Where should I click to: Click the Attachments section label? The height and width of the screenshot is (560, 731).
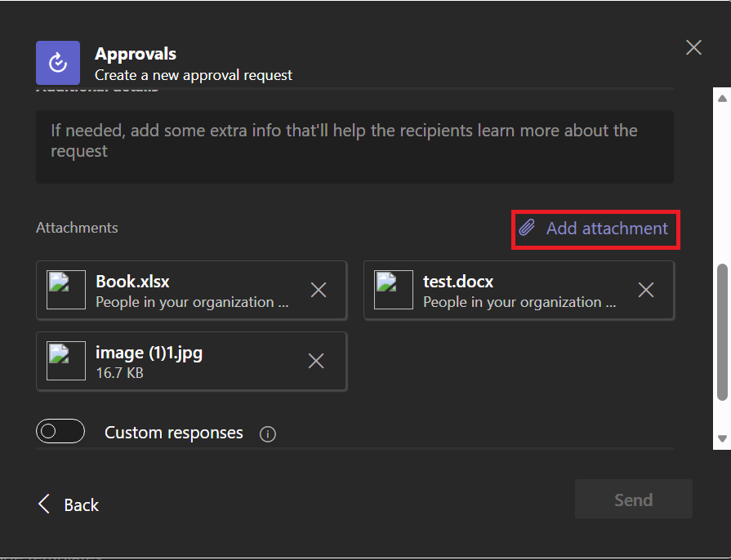point(77,228)
